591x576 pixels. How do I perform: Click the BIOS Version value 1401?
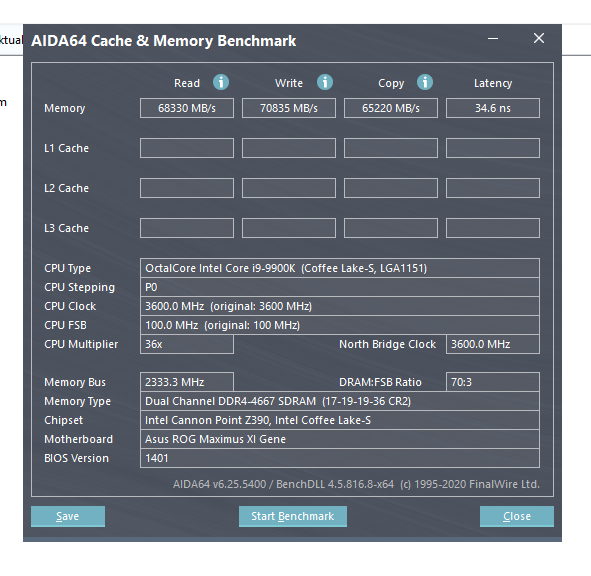(340, 458)
